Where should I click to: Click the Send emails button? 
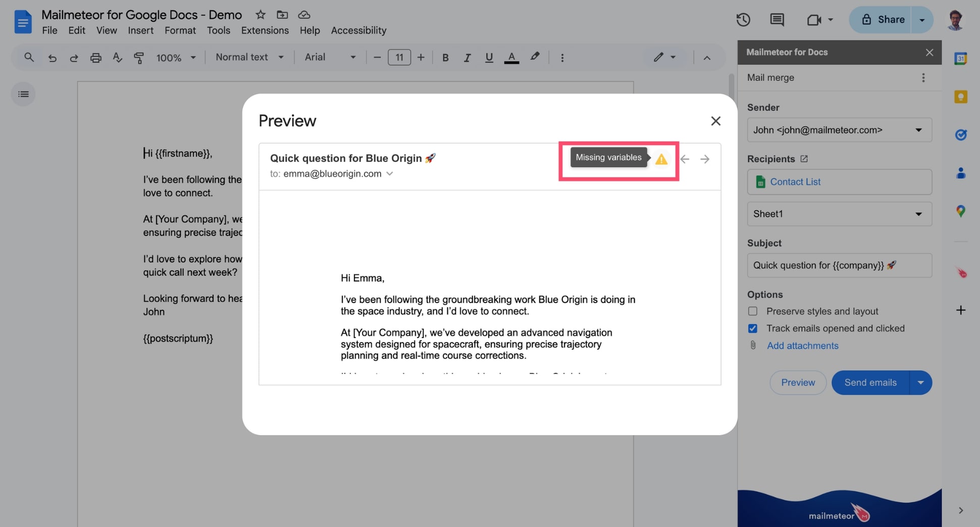coord(870,382)
